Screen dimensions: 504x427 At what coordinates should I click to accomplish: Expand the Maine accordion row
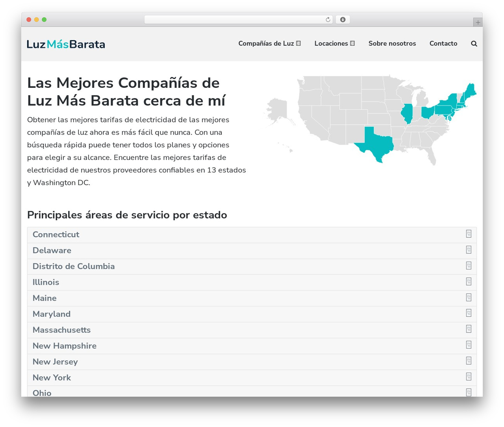(x=252, y=298)
